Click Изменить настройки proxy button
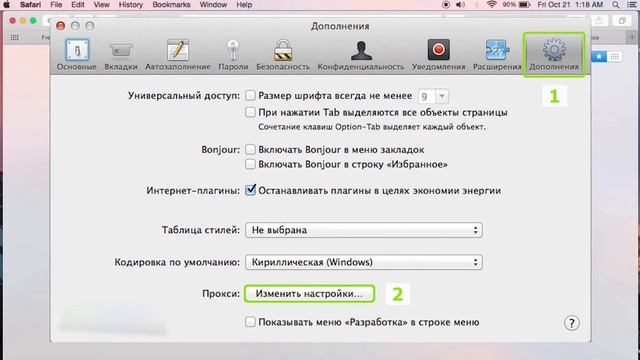 click(x=309, y=294)
